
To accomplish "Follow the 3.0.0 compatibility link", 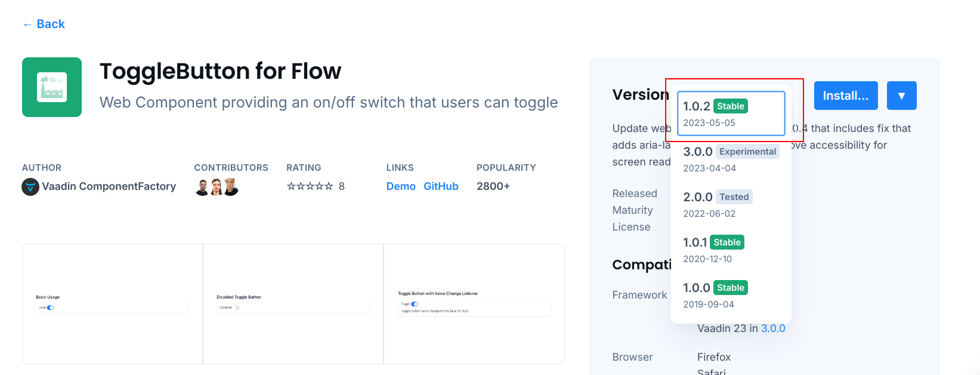I will click(x=773, y=328).
